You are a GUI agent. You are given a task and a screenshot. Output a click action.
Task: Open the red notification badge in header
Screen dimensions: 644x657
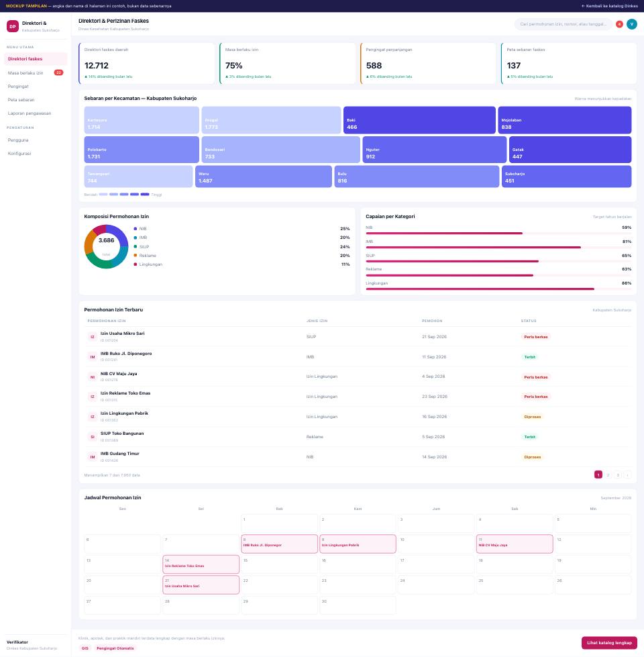point(619,24)
